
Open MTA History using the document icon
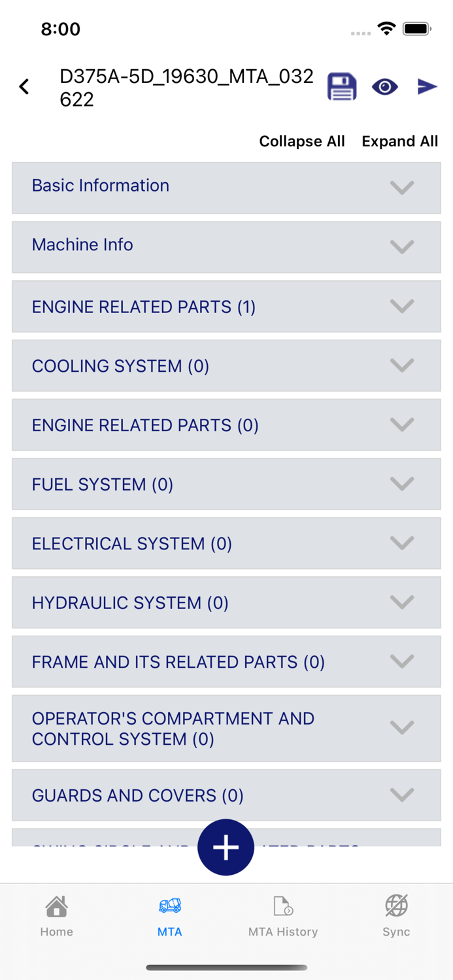click(x=283, y=915)
